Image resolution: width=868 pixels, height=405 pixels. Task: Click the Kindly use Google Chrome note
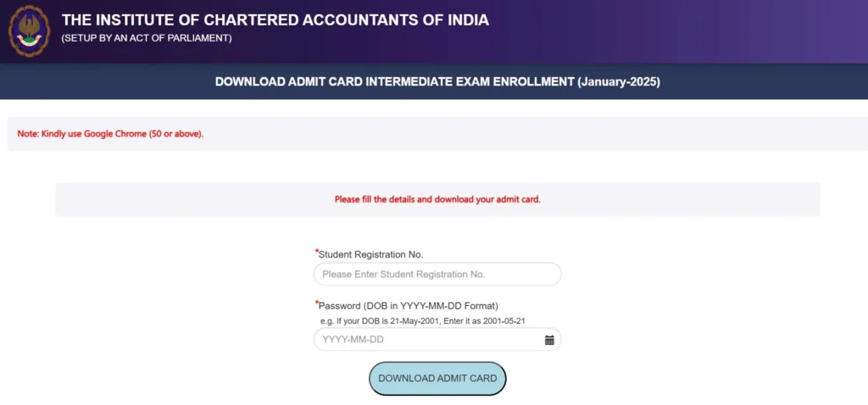(x=110, y=134)
